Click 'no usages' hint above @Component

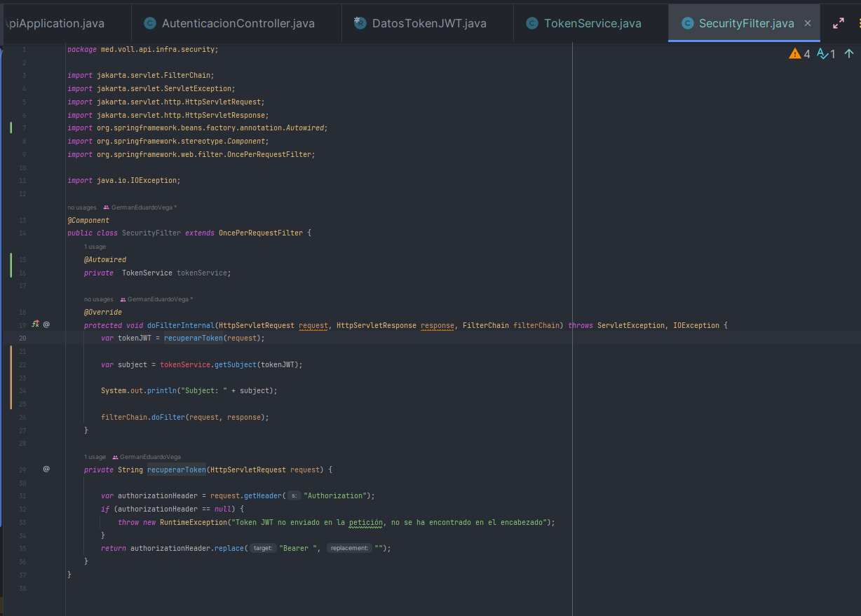click(x=82, y=207)
